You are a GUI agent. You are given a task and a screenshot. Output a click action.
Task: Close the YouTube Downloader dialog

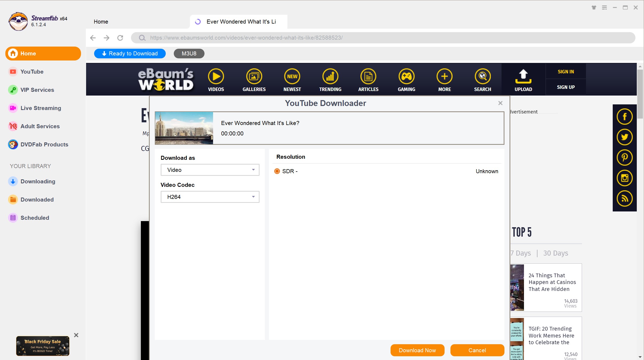pyautogui.click(x=500, y=103)
